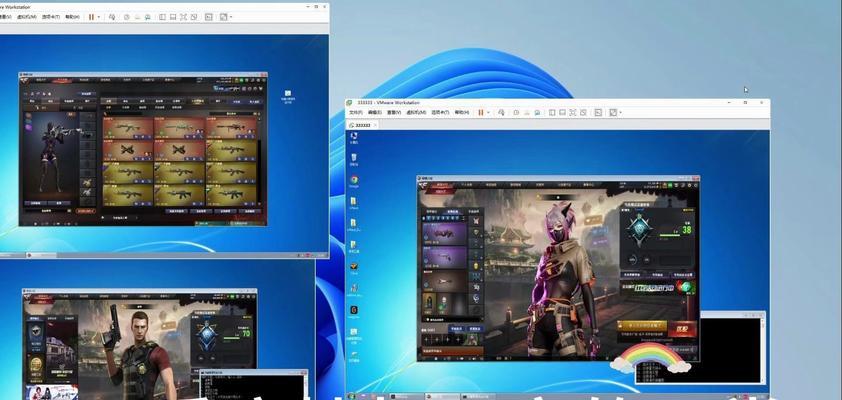Image resolution: width=842 pixels, height=400 pixels.
Task: Expand stretch options arrow in top-left VMware window
Action: (231, 17)
